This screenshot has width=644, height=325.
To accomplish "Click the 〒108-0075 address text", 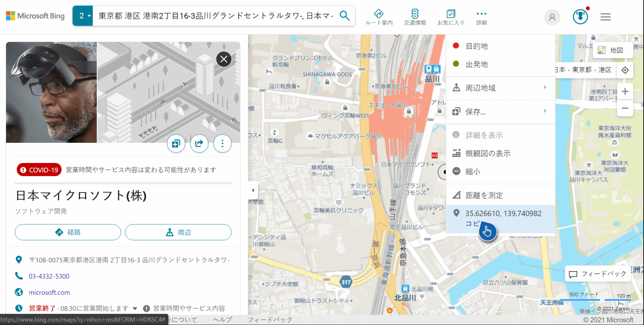I will pos(129,260).
